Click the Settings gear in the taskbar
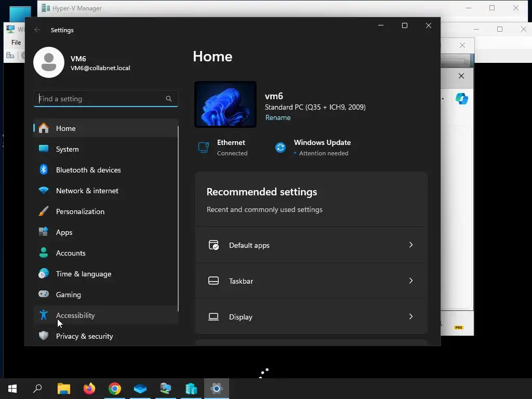 217,389
